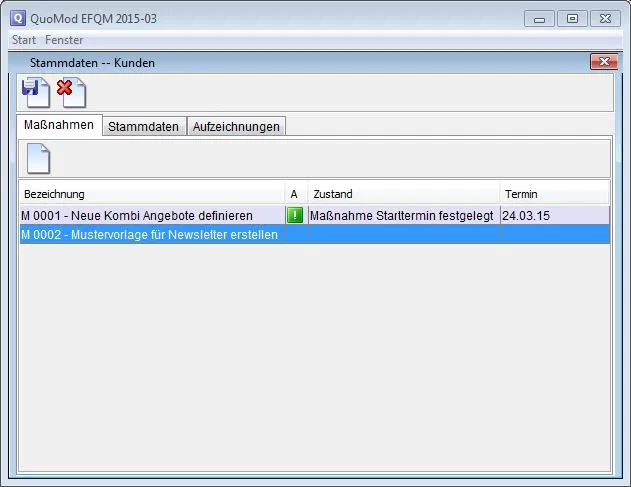Maximize the QuoMod EFQM main window
Viewport: 631px width, 487px height.
(572, 18)
